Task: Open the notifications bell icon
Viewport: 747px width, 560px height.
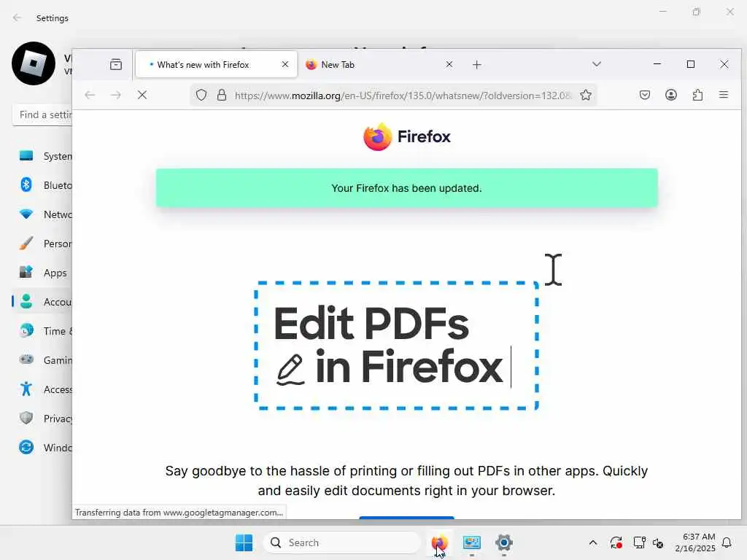Action: click(x=727, y=542)
